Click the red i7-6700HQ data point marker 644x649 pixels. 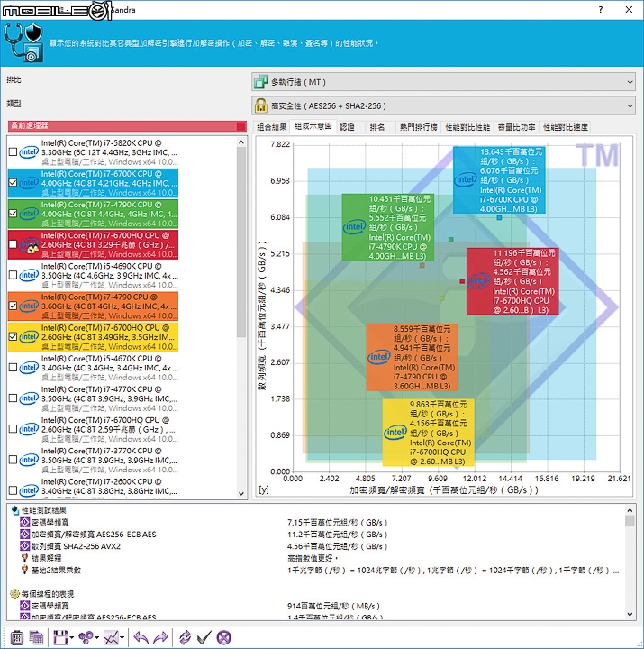[x=462, y=281]
